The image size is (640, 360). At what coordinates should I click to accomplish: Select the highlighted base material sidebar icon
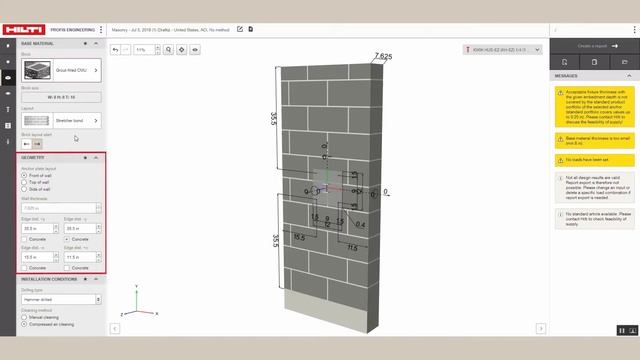pyautogui.click(x=8, y=78)
